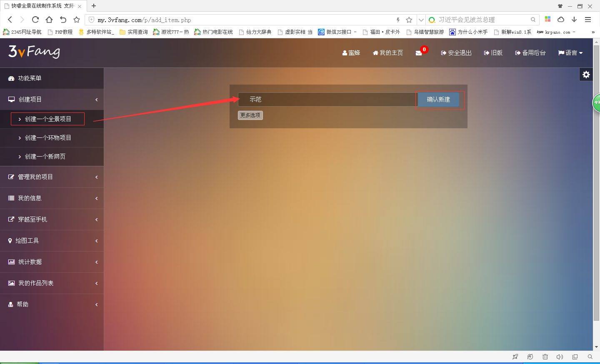Open the krpano.com bookmark
This screenshot has width=600, height=364.
(x=556, y=32)
